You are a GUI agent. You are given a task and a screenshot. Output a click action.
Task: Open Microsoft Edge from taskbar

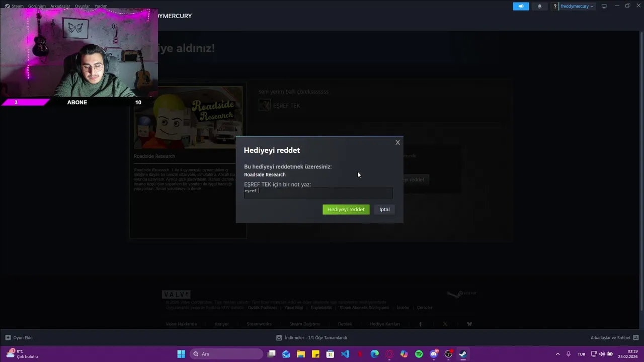(375, 354)
